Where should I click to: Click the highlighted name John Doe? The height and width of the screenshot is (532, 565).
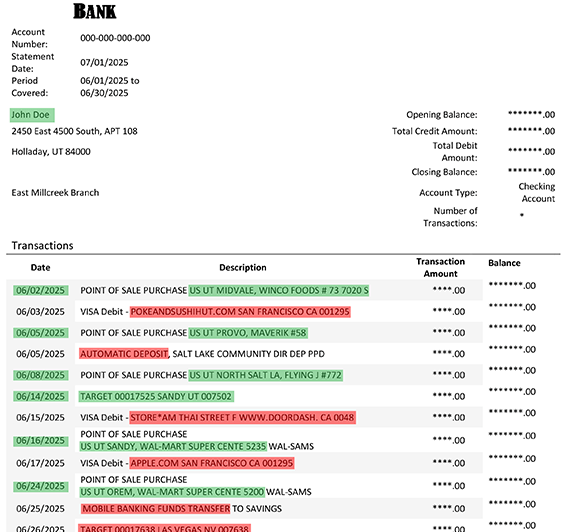click(32, 115)
